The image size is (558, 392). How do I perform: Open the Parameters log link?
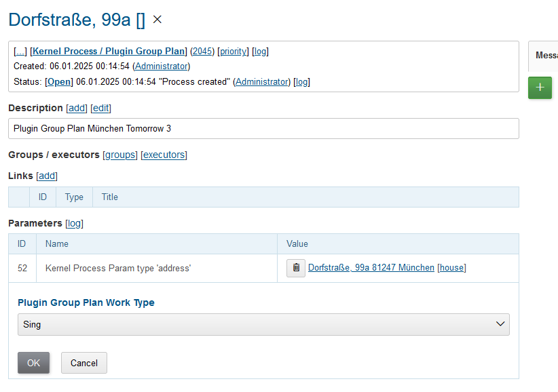pyautogui.click(x=74, y=223)
